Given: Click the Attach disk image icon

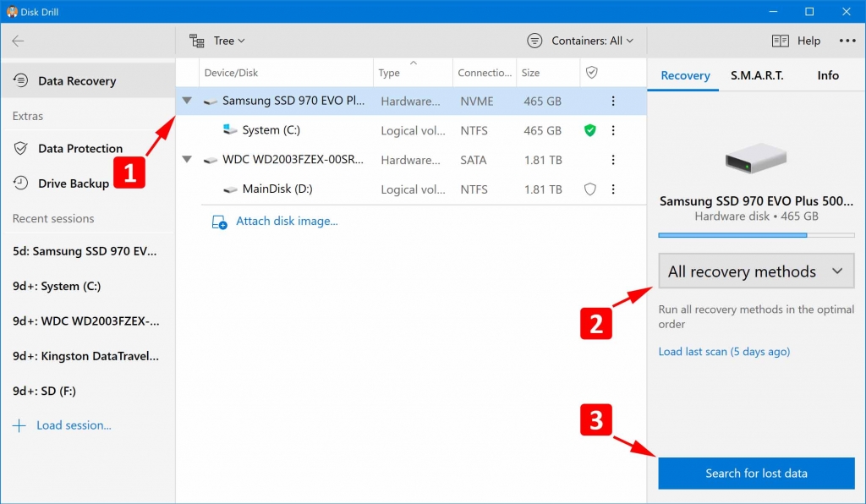Looking at the screenshot, I should pos(218,222).
